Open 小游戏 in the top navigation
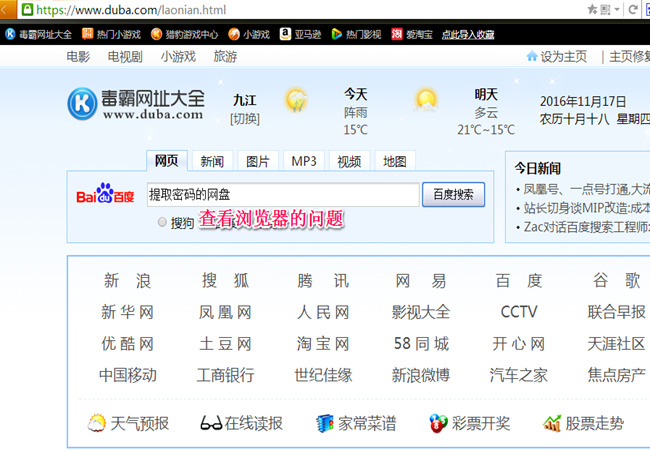The image size is (650, 450). 178,56
